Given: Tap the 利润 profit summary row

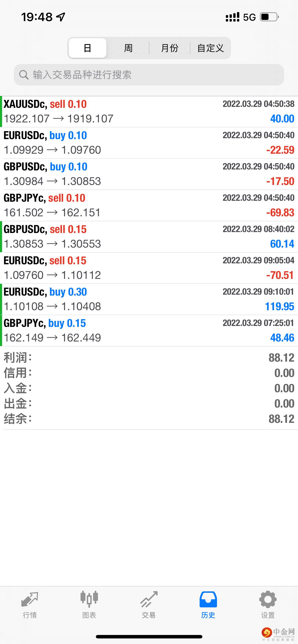Looking at the screenshot, I should (149, 357).
